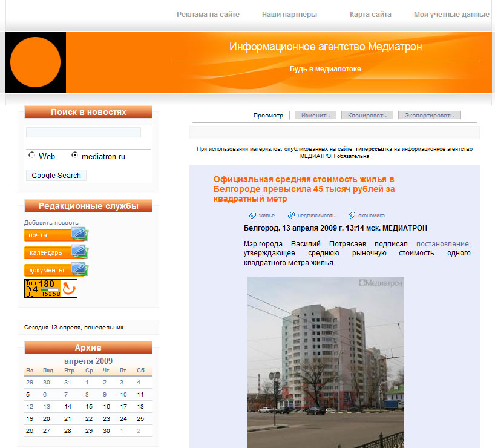Viewport: 495px width, 448px height.
Task: Open Карта сайта menu link
Action: tap(370, 15)
